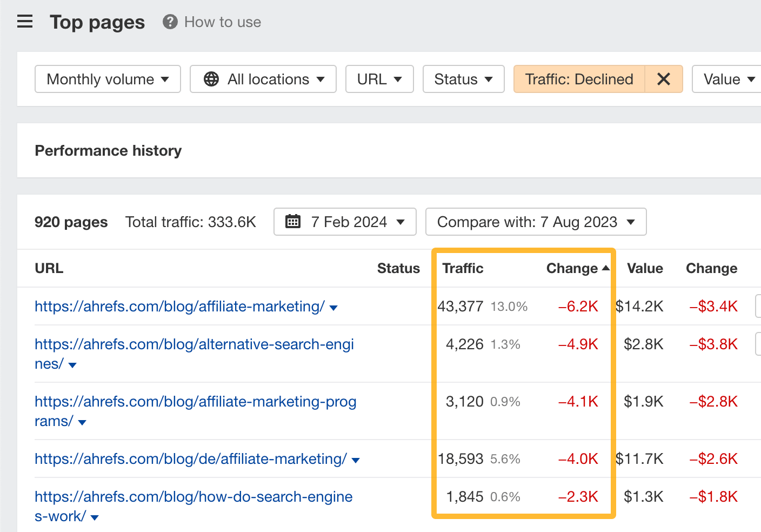Sort results by the Traffic column header
The height and width of the screenshot is (532, 761).
(463, 268)
